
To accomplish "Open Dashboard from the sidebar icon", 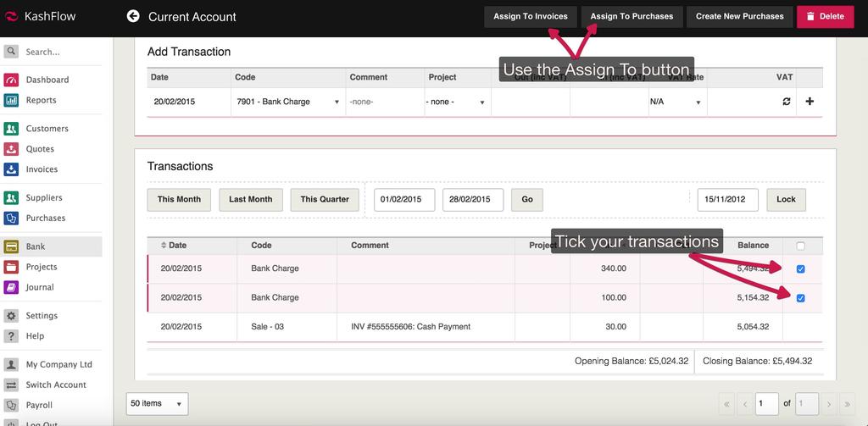I will coord(11,80).
